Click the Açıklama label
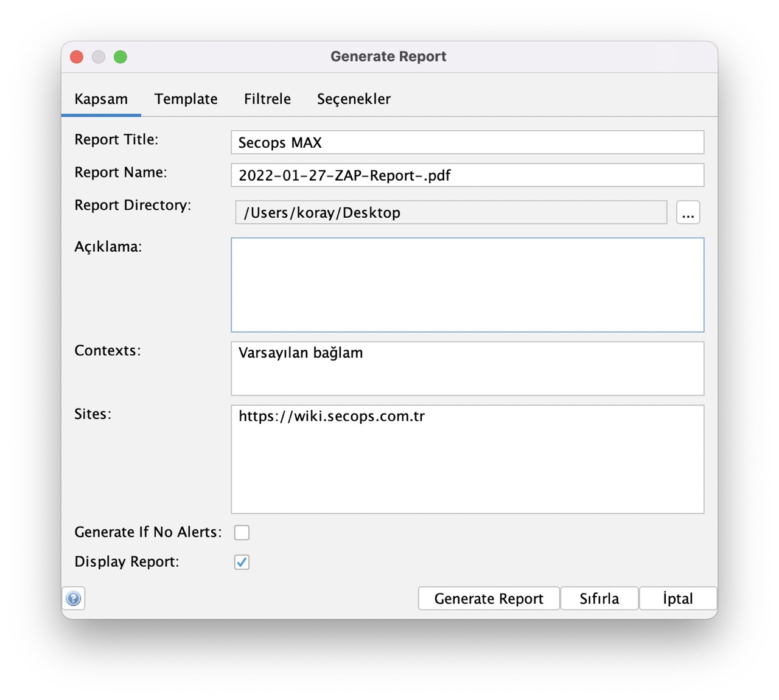The width and height of the screenshot is (779, 700). [108, 247]
